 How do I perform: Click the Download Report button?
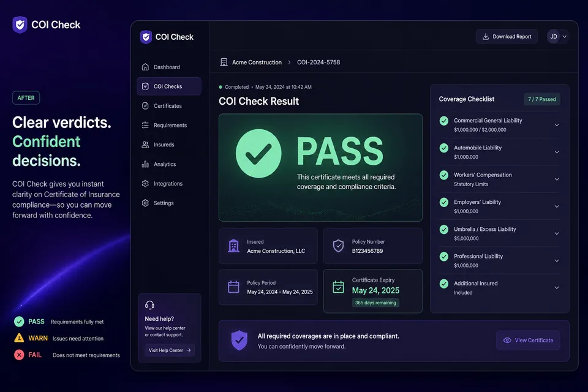tap(507, 36)
